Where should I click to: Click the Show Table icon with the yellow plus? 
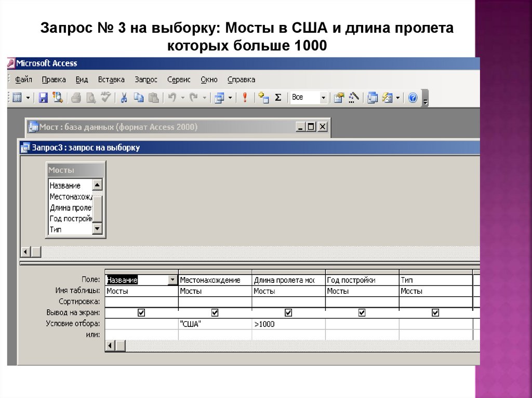tap(263, 98)
